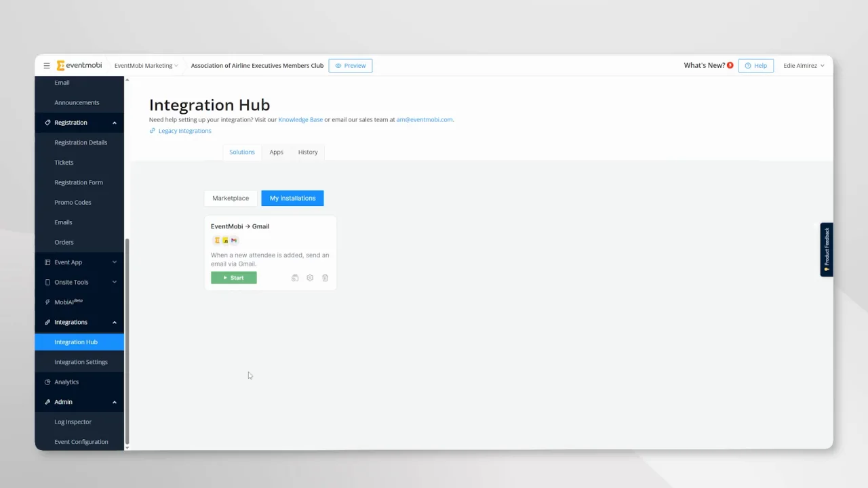Image resolution: width=868 pixels, height=488 pixels.
Task: Click the Help button
Action: pyautogui.click(x=755, y=66)
